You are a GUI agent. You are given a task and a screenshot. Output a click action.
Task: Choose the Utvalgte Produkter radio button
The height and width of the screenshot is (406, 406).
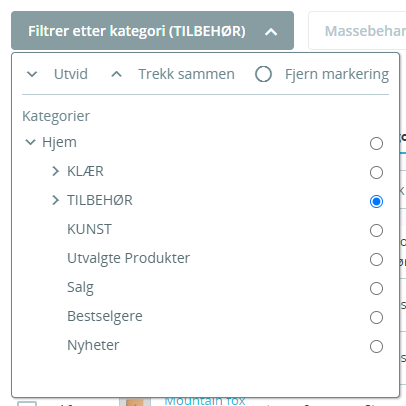(376, 260)
